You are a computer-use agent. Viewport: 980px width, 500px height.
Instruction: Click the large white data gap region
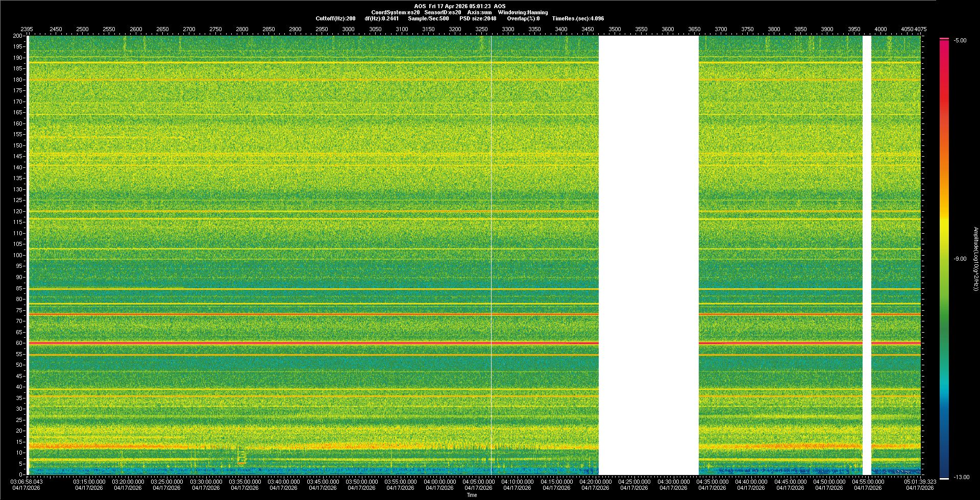pos(648,255)
